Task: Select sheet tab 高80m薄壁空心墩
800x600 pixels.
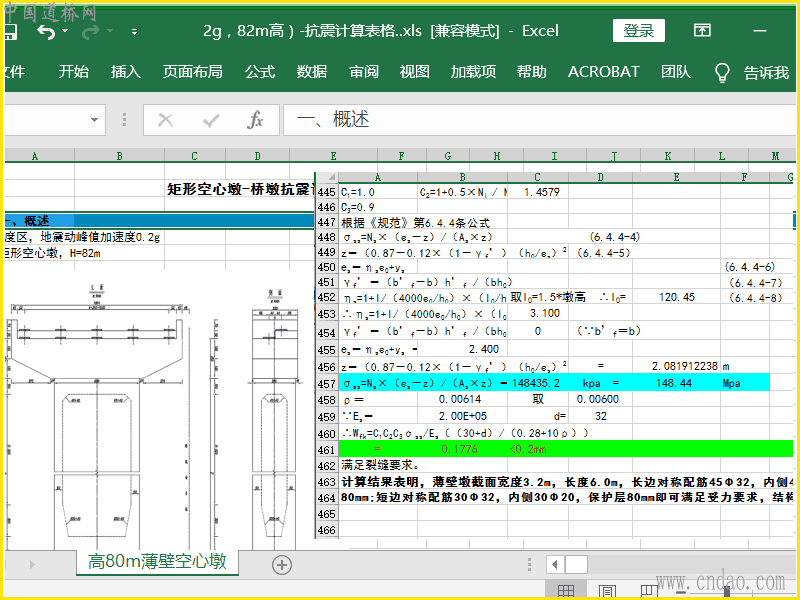Action: pyautogui.click(x=157, y=562)
